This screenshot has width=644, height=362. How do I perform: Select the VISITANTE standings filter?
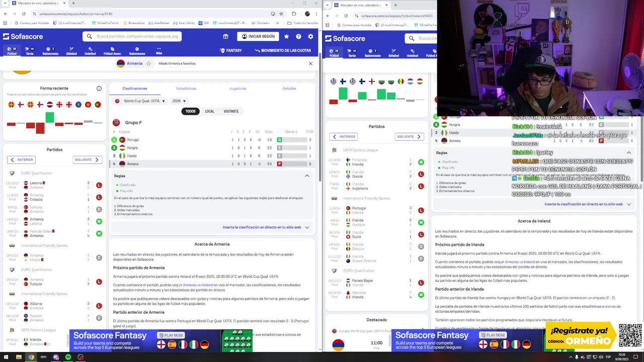pyautogui.click(x=231, y=111)
